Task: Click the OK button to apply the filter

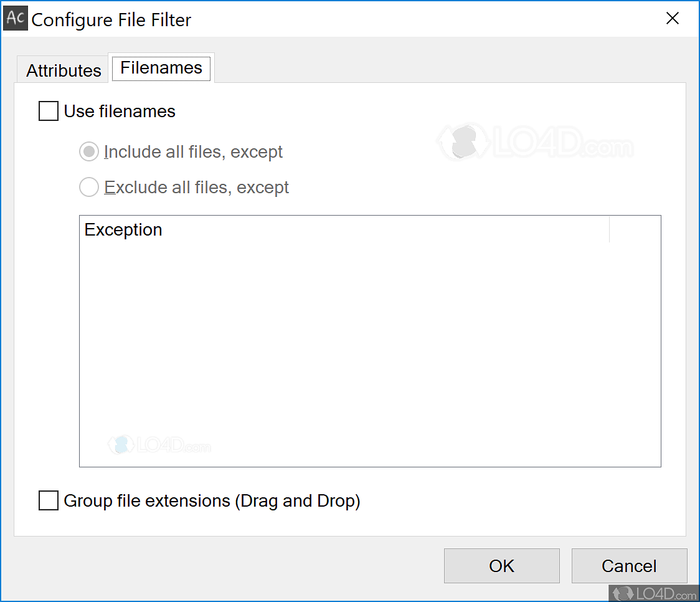Action: pyautogui.click(x=501, y=566)
